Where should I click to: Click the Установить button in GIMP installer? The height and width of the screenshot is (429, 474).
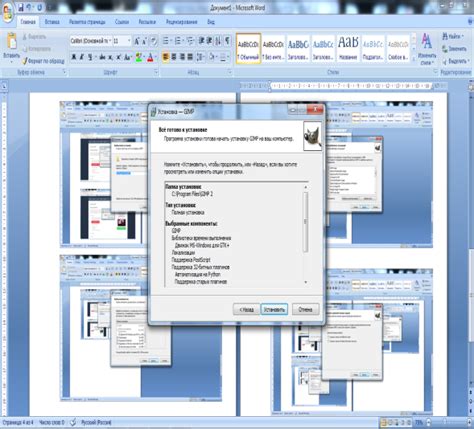click(274, 309)
